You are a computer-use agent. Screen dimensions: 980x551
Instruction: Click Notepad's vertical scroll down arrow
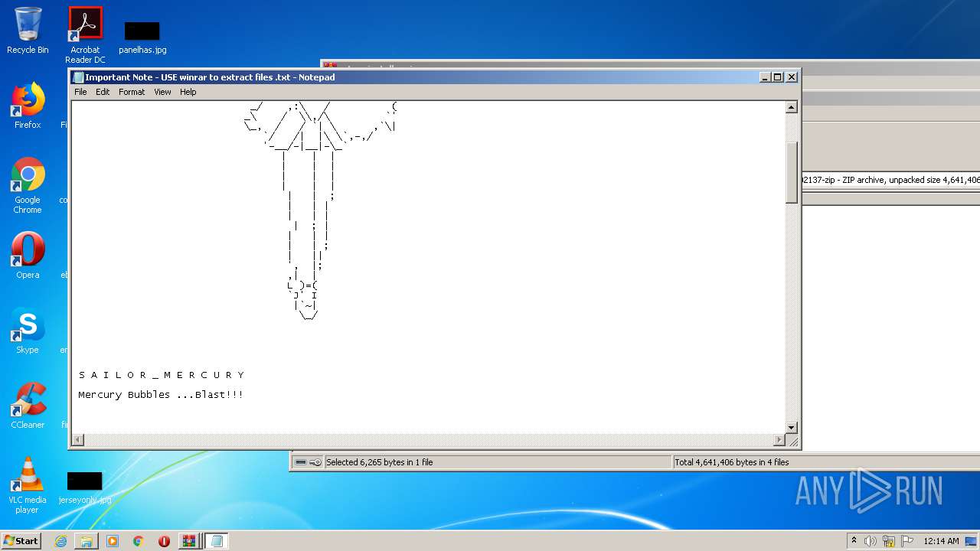[792, 427]
